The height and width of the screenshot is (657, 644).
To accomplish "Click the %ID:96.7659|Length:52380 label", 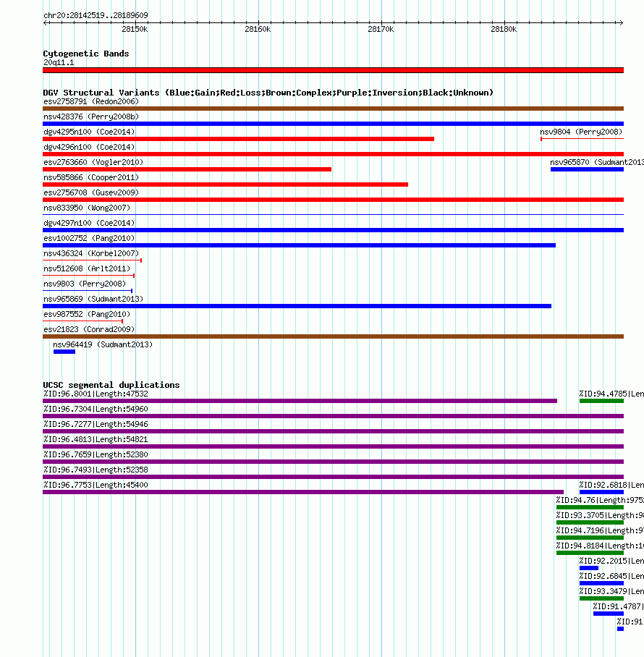I will tap(96, 454).
